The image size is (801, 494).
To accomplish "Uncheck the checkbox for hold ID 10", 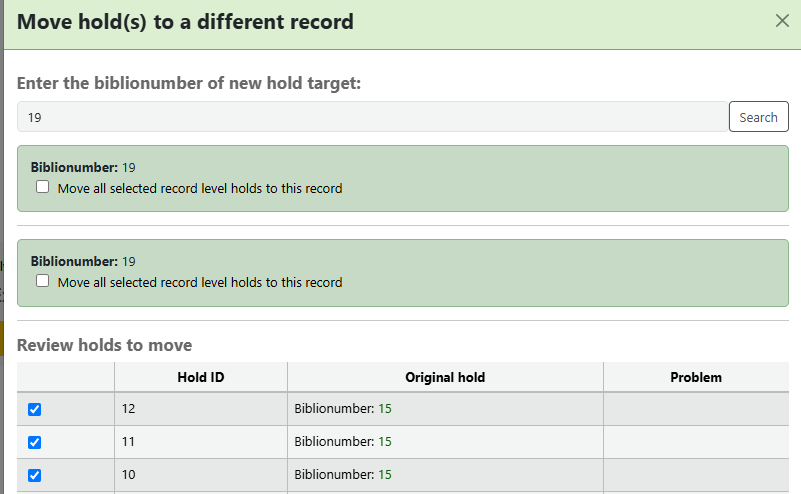I will (x=35, y=475).
